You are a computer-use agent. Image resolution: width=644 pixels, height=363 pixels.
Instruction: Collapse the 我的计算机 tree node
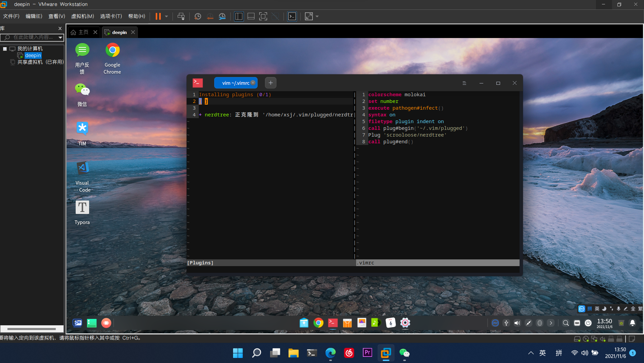(x=5, y=49)
